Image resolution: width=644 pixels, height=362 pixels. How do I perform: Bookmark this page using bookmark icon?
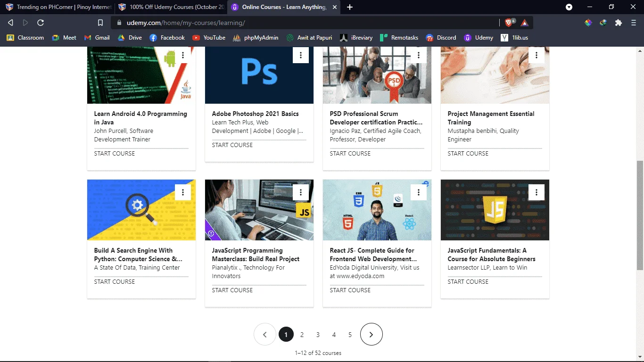[x=100, y=23]
